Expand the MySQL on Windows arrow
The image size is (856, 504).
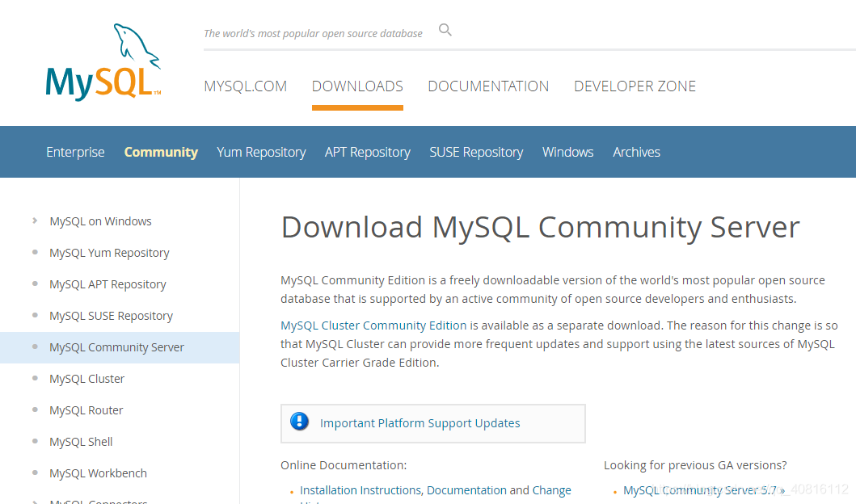pyautogui.click(x=35, y=221)
